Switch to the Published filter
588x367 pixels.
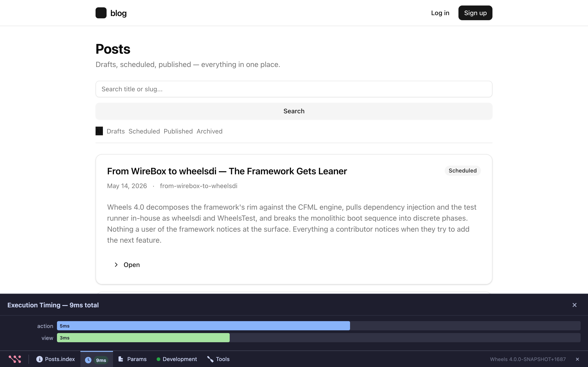click(x=178, y=131)
